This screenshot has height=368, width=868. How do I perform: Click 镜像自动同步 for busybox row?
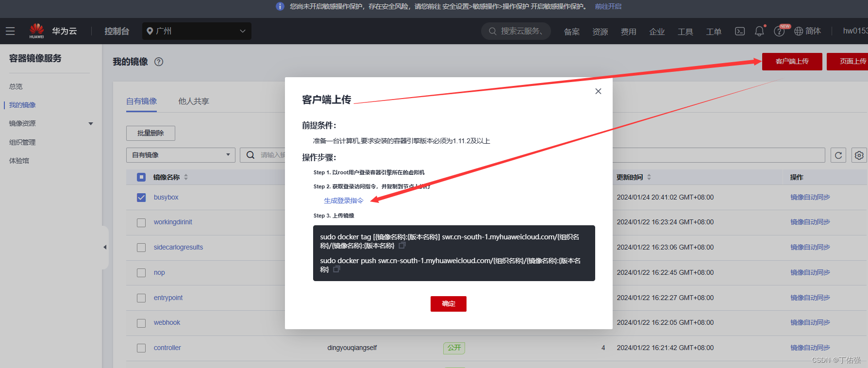[x=810, y=198]
